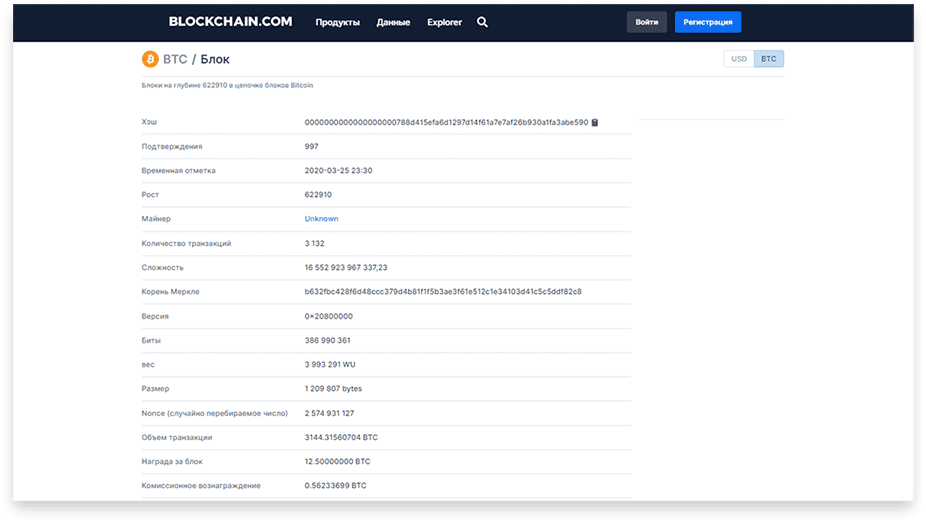Click bits value 386 990 361
The height and width of the screenshot is (521, 926).
pos(328,340)
